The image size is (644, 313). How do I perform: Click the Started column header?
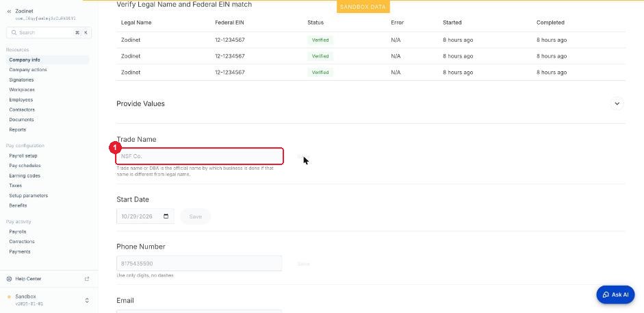tap(452, 23)
